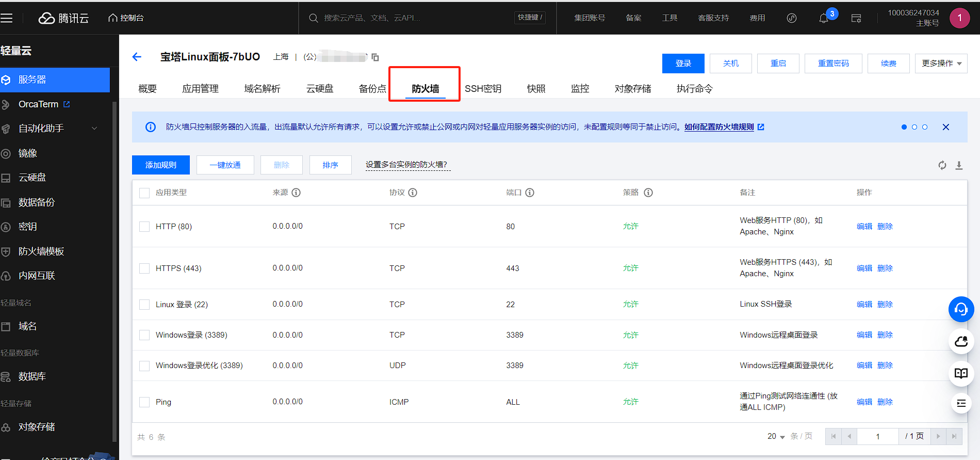
Task: Check the Windows登录 (3389) rule checkbox
Action: coord(144,335)
